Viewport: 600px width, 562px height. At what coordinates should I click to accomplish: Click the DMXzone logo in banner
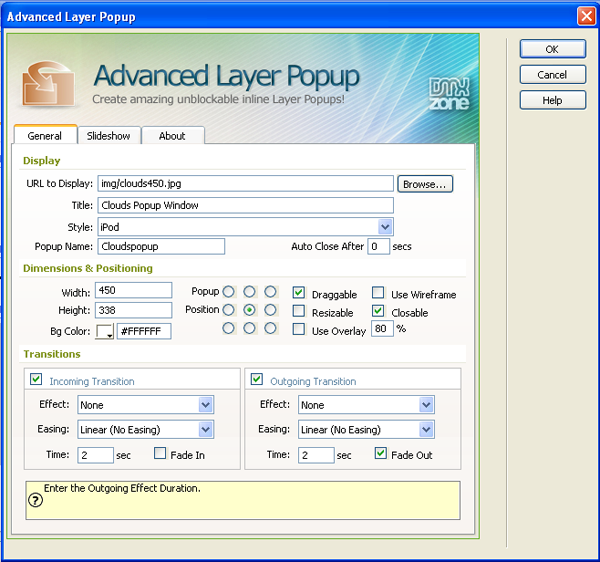click(447, 92)
